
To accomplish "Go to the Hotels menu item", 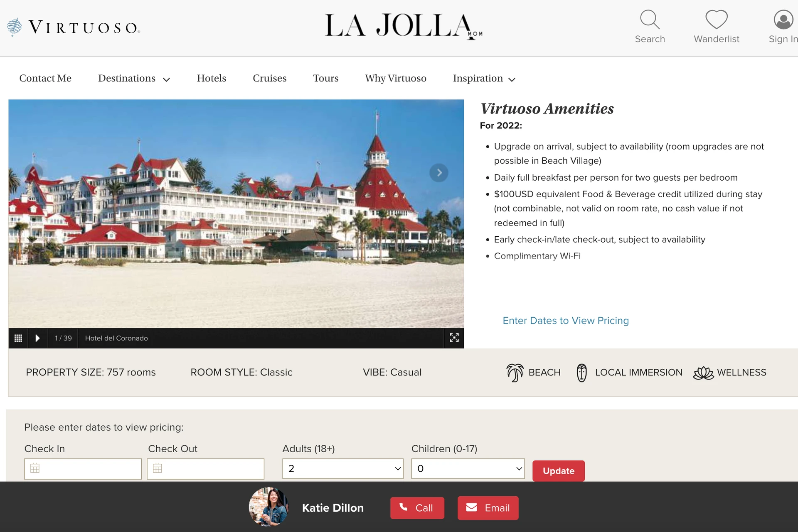I will tap(211, 78).
